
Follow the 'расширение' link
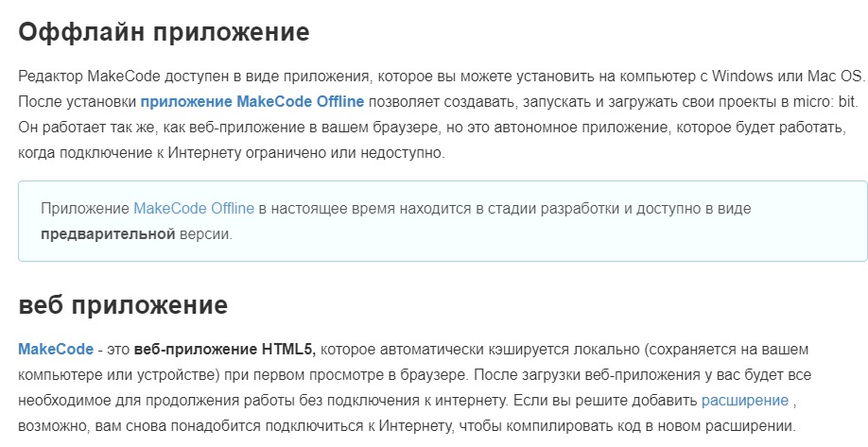coord(744,401)
